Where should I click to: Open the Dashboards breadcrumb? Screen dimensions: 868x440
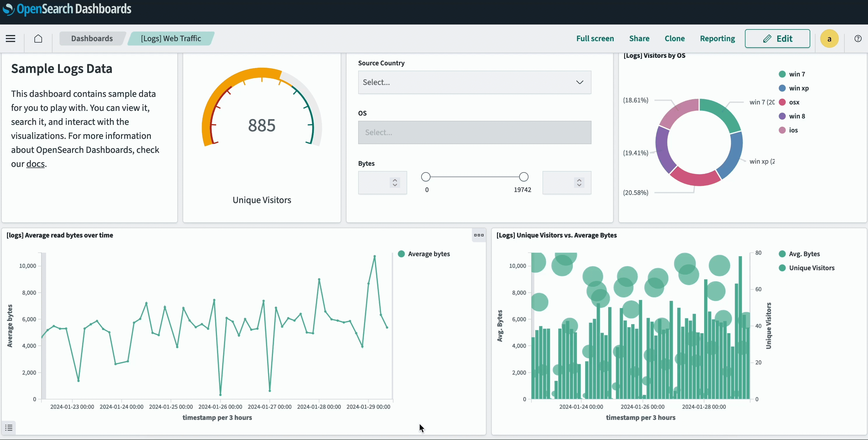point(92,39)
